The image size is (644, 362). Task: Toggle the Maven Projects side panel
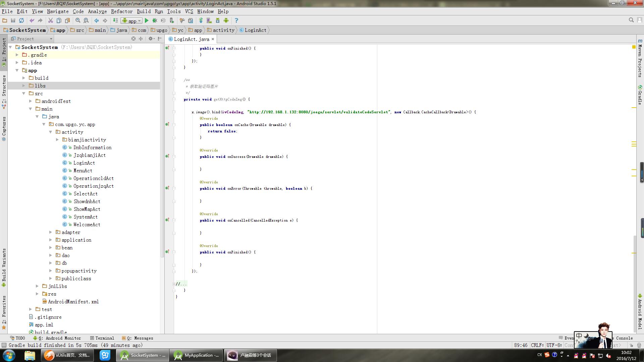coord(640,58)
